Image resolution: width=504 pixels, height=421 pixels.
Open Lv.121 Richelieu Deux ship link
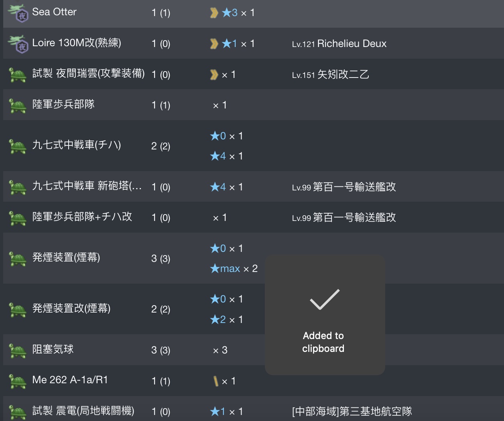[x=339, y=44]
